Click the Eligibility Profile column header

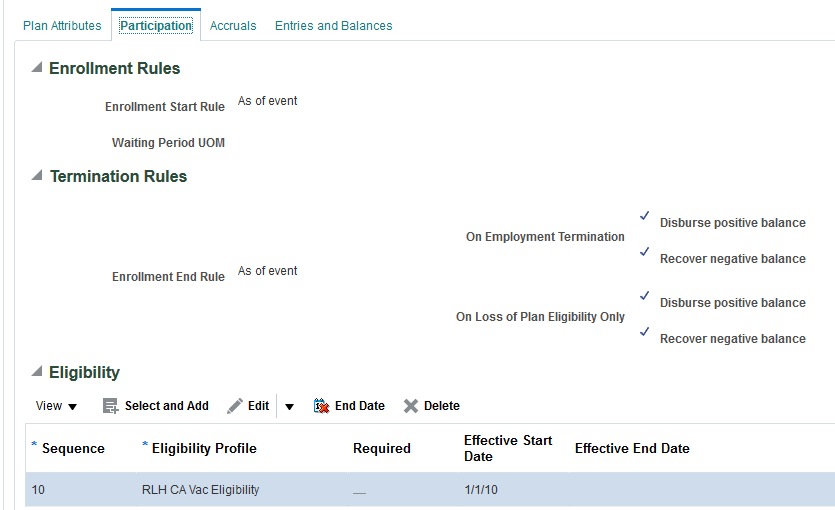click(x=204, y=448)
